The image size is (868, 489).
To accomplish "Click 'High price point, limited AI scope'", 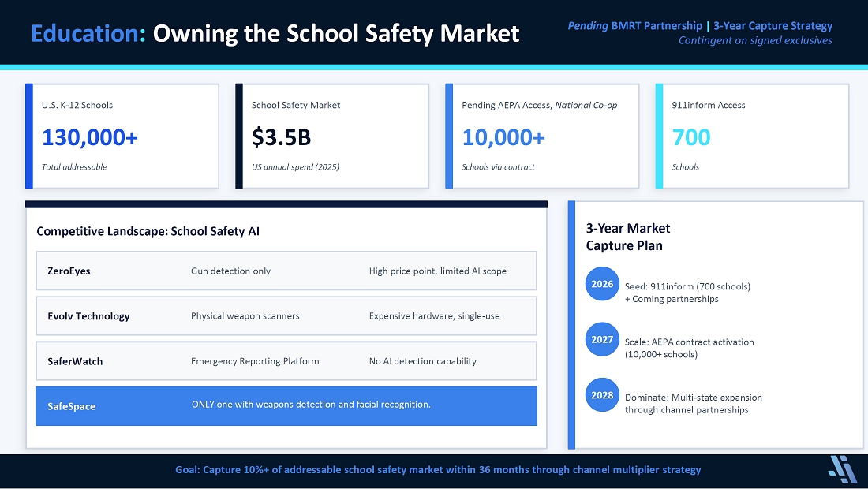I will click(437, 271).
